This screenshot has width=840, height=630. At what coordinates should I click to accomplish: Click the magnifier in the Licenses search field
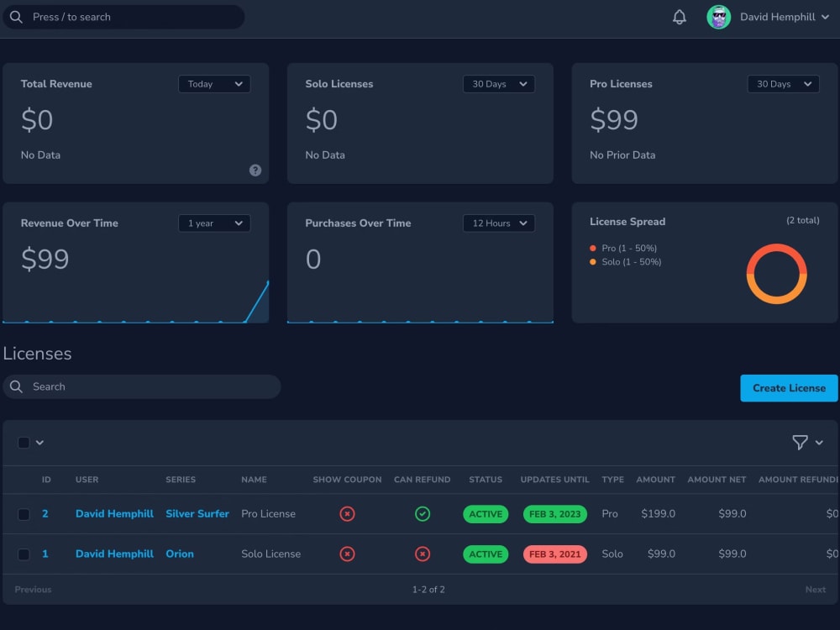tap(16, 386)
